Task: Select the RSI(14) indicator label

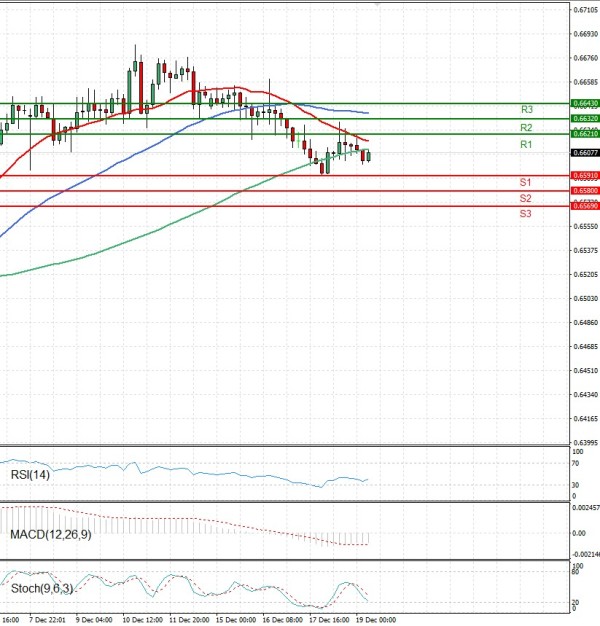Action: click(x=30, y=474)
